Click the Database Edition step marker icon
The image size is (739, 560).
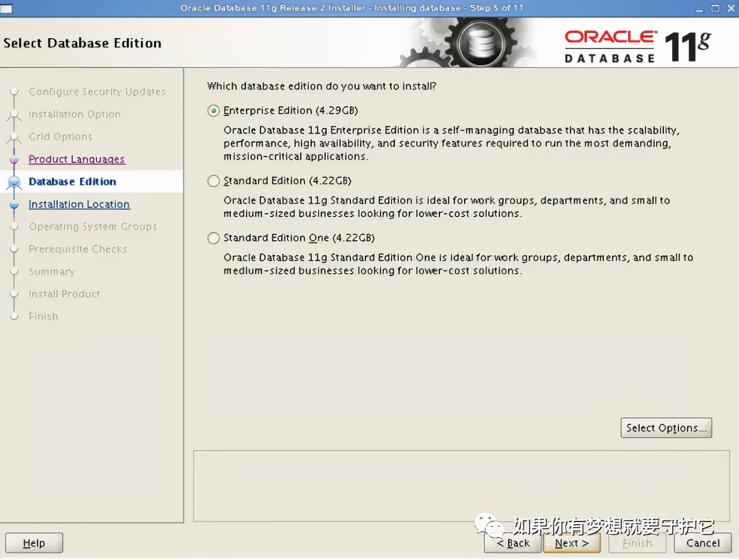(x=14, y=182)
